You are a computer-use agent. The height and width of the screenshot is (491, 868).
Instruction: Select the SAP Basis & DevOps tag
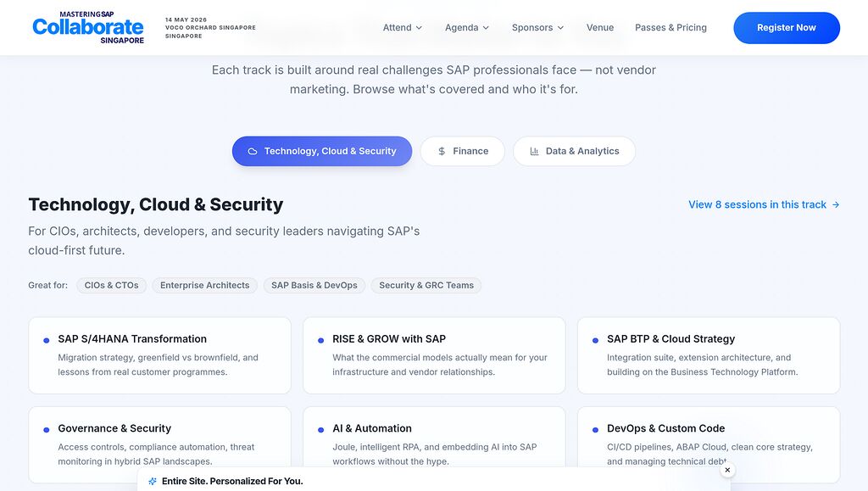pyautogui.click(x=314, y=286)
